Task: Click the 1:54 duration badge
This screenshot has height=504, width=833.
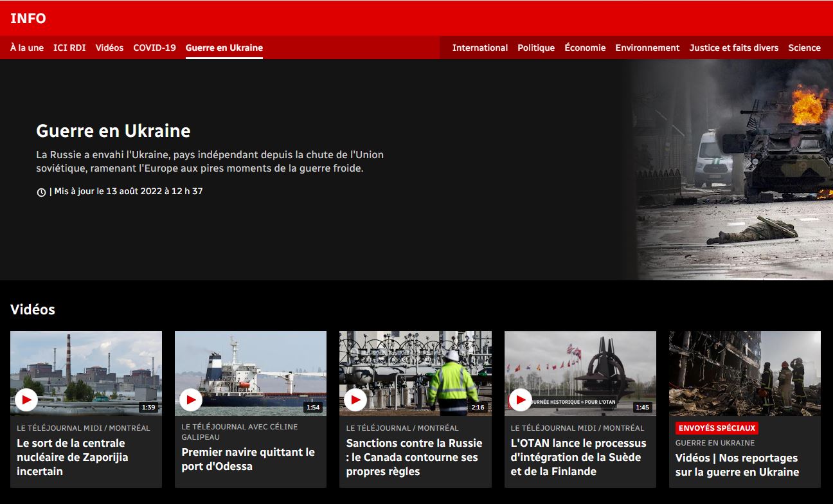Action: pos(313,407)
